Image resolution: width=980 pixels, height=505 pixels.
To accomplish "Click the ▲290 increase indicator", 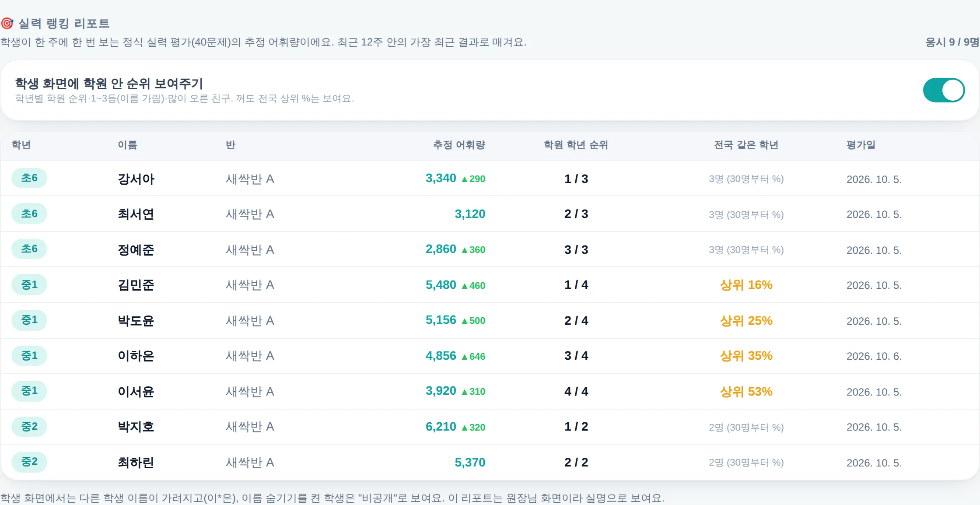I will [x=473, y=179].
